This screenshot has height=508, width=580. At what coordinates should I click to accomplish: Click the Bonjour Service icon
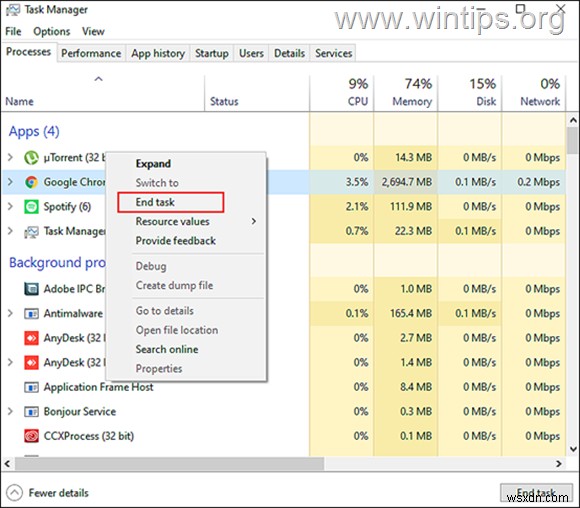(31, 412)
